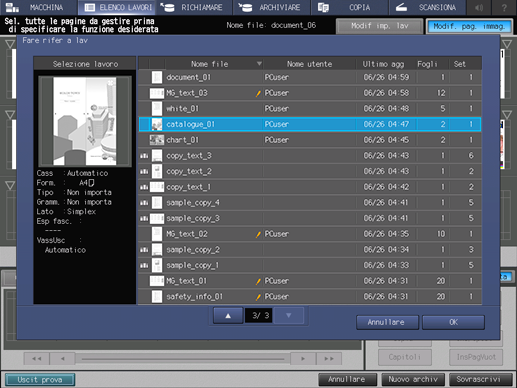Image resolution: width=517 pixels, height=388 pixels.
Task: Select the sample_copy_3 file name
Action: point(193,218)
